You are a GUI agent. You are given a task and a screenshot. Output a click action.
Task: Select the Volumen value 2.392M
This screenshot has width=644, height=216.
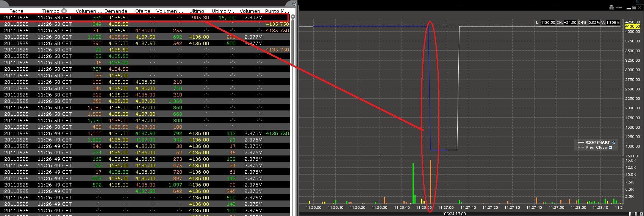tap(253, 17)
